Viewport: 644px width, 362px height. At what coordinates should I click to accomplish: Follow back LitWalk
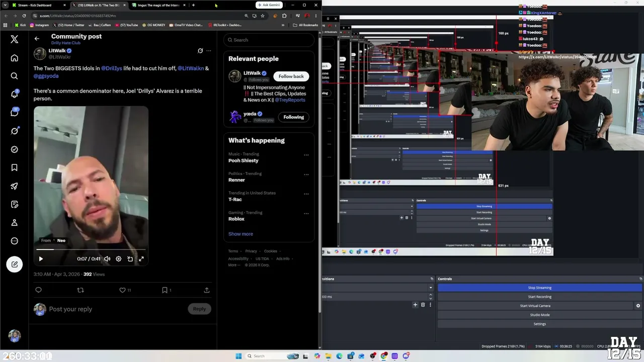[x=291, y=76]
